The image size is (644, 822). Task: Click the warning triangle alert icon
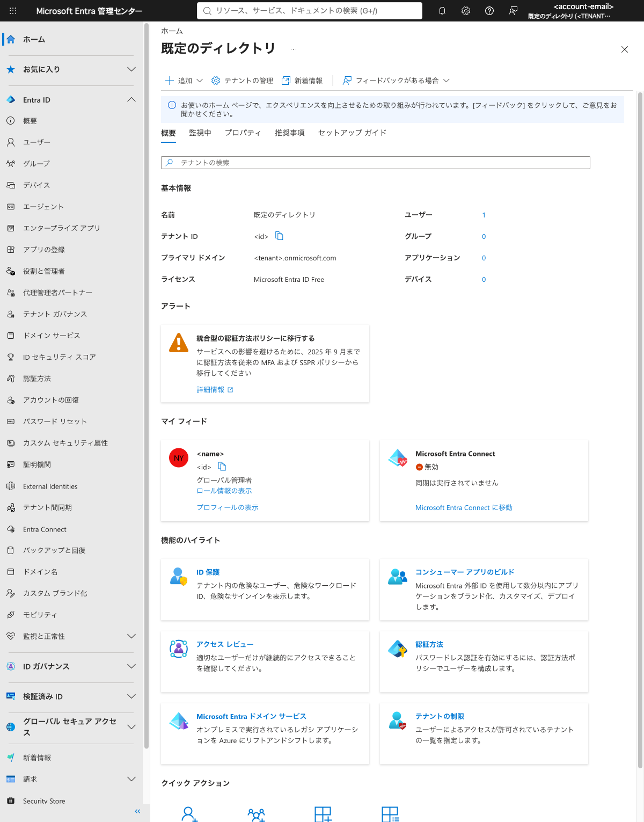pos(179,343)
